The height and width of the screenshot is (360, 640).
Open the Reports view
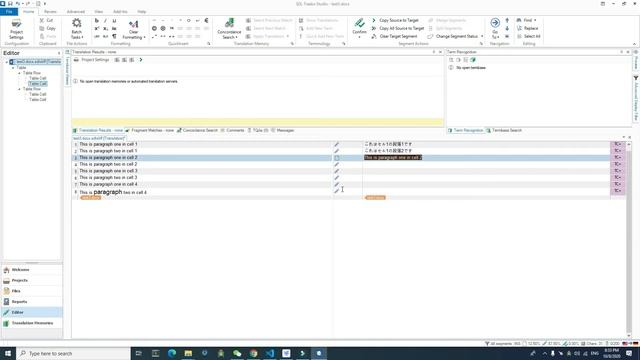pos(32,302)
